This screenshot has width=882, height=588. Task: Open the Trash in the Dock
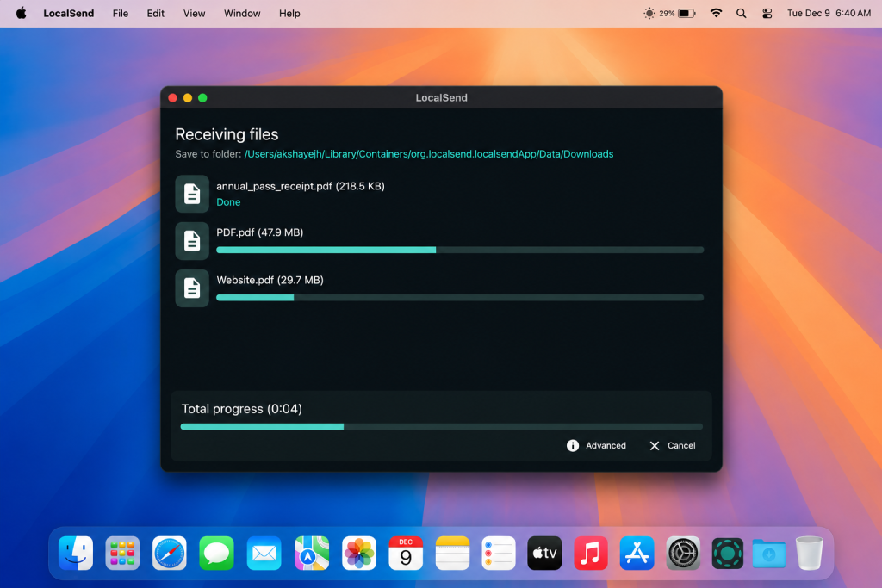(x=810, y=554)
